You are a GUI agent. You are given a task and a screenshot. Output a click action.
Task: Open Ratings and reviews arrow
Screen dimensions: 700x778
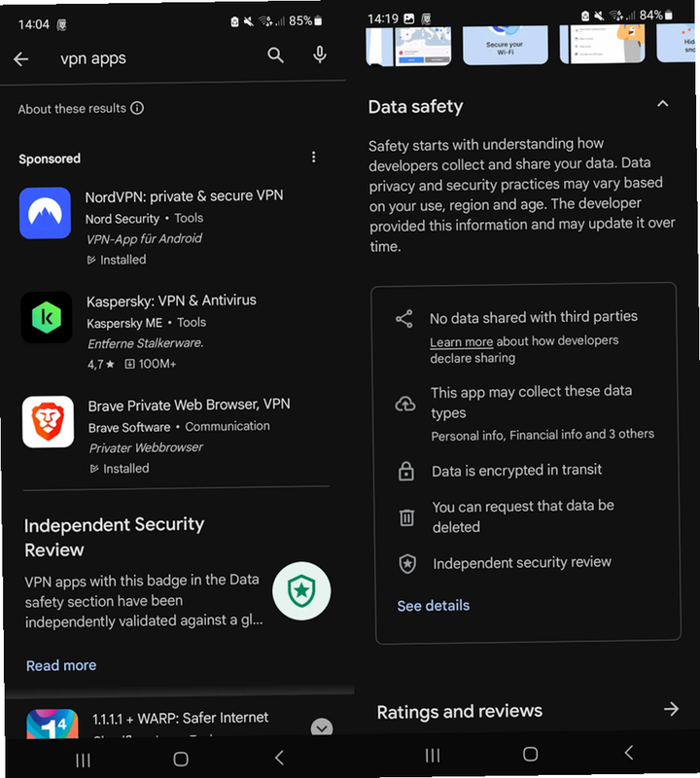[x=671, y=709]
